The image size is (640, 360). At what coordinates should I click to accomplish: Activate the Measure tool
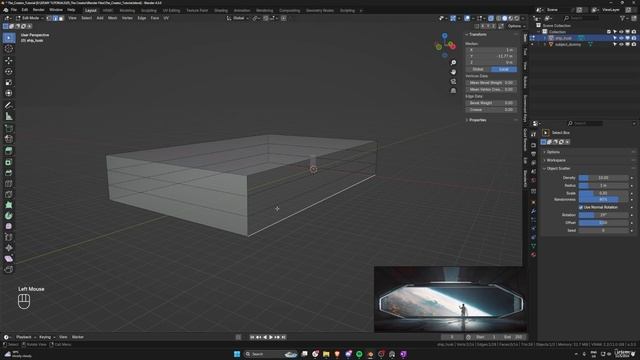pyautogui.click(x=9, y=116)
